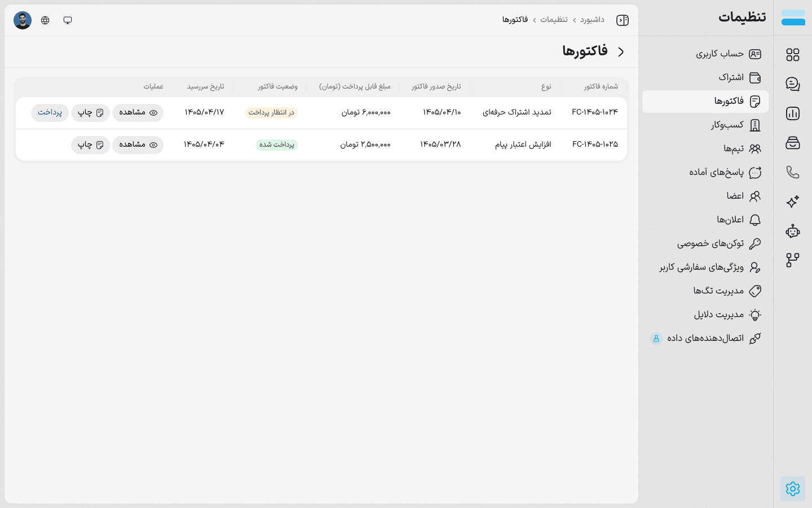812x508 pixels.
Task: Open the AI sparkle icon in rail
Action: tap(793, 202)
